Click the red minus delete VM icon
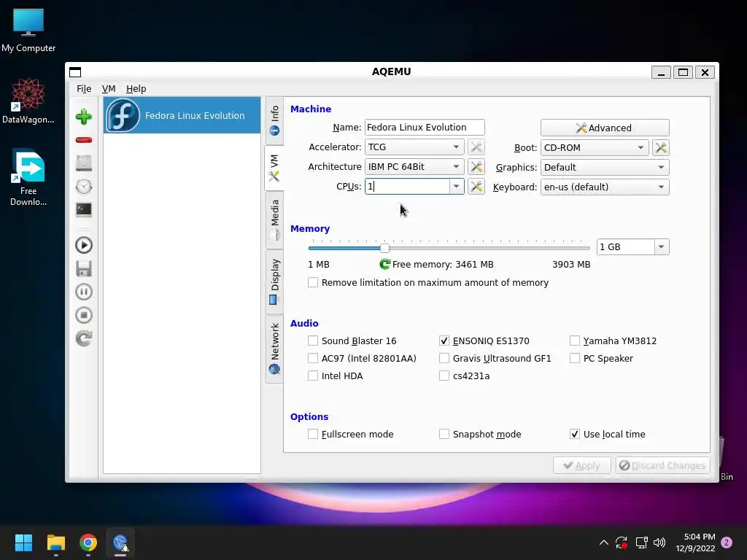 (x=84, y=140)
